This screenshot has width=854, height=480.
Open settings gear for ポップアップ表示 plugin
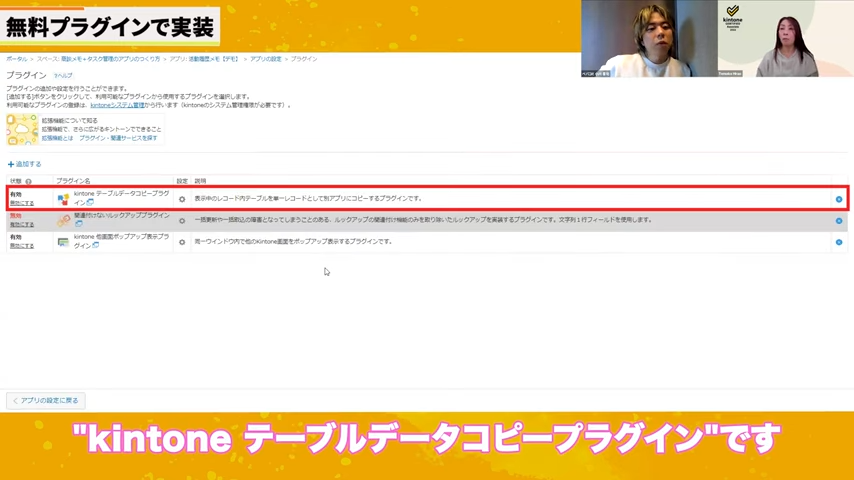[x=182, y=242]
